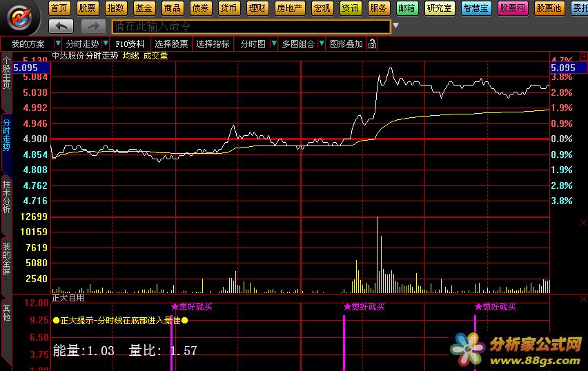Open the 研究室 research room

click(x=440, y=8)
